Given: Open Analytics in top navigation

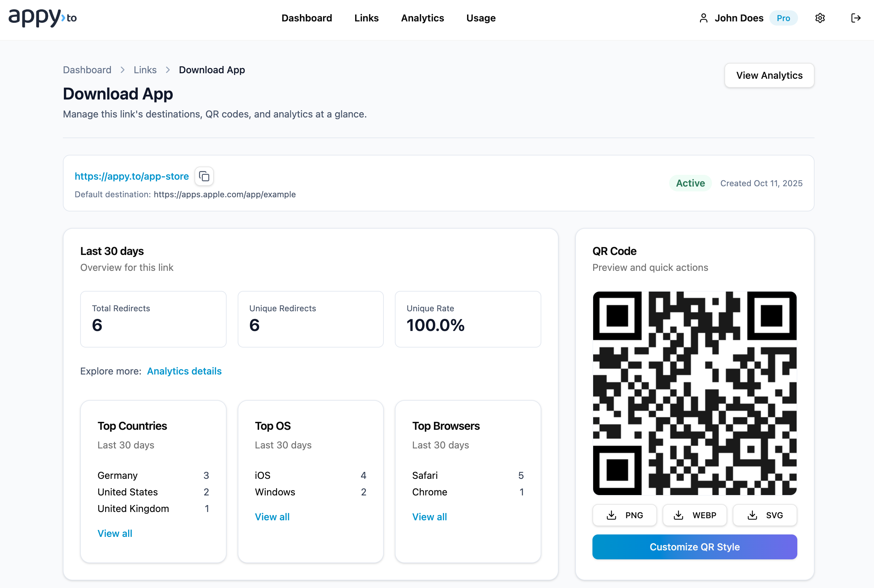Looking at the screenshot, I should [422, 18].
